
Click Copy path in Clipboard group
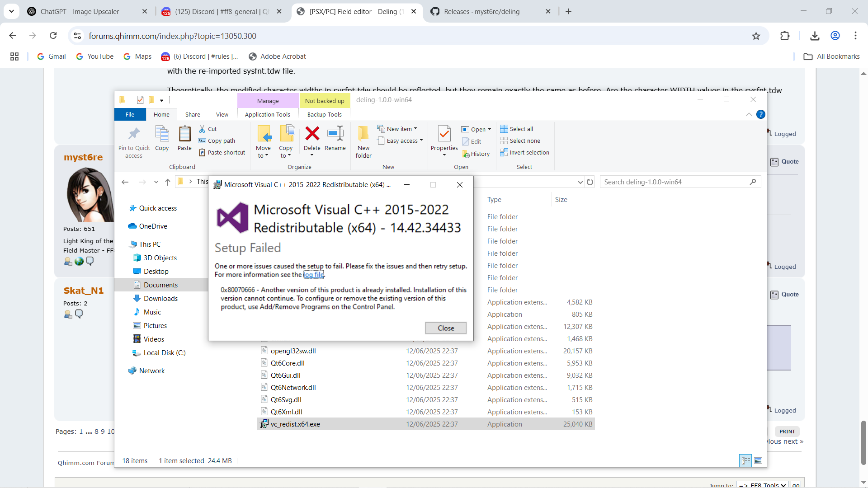pos(217,141)
